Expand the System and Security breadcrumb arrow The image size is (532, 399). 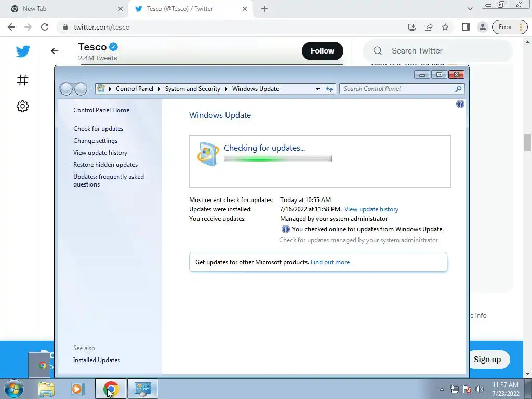click(x=227, y=89)
